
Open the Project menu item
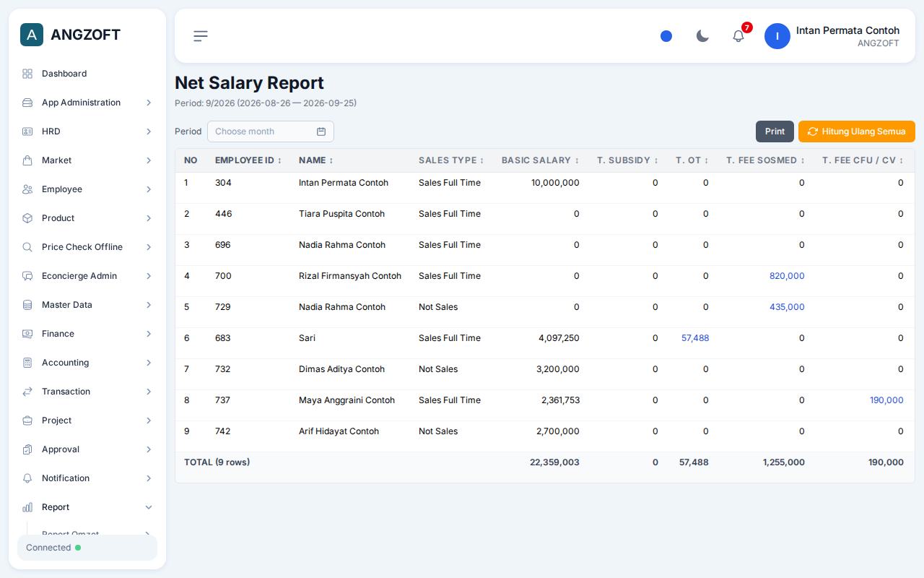[x=87, y=420]
